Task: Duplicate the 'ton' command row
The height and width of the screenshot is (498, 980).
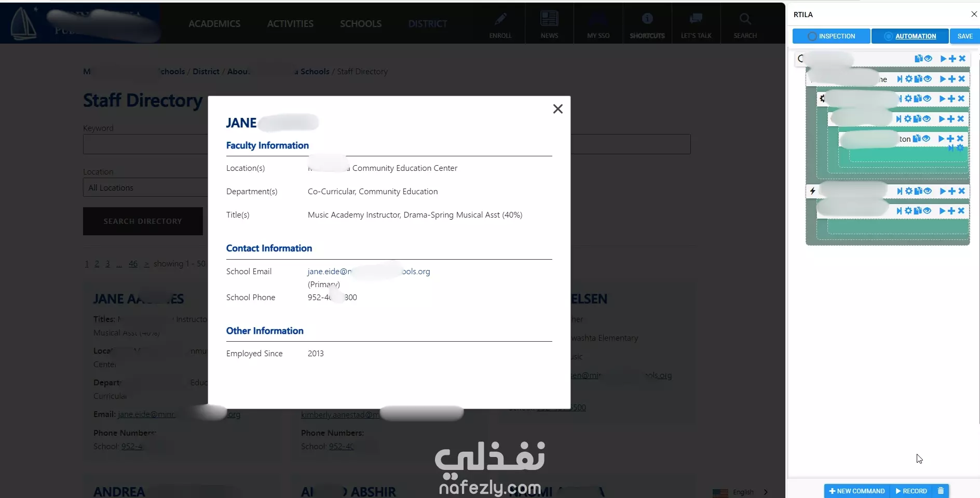Action: 917,139
